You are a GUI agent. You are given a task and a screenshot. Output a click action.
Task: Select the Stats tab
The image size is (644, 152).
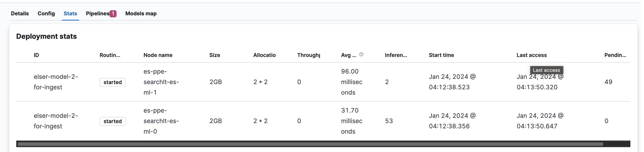click(x=70, y=14)
